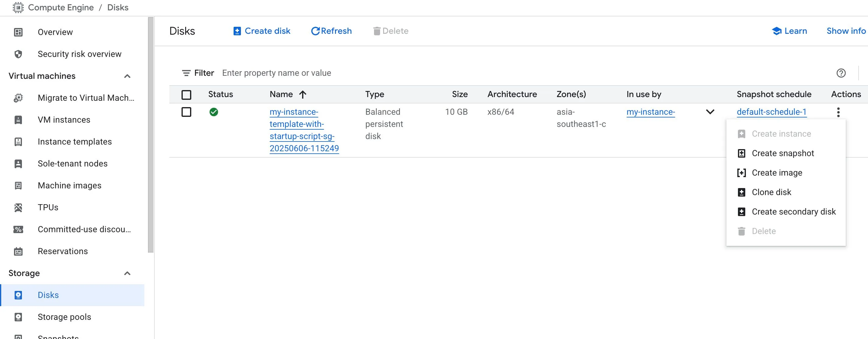Click the sidebar vertical scrollbar
Image resolution: width=868 pixels, height=339 pixels.
coord(151,135)
